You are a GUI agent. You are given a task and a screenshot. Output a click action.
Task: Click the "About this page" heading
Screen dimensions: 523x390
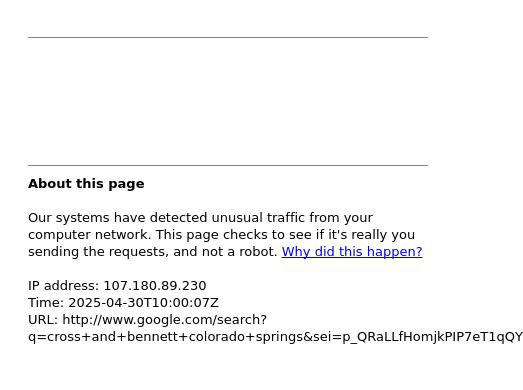(86, 184)
